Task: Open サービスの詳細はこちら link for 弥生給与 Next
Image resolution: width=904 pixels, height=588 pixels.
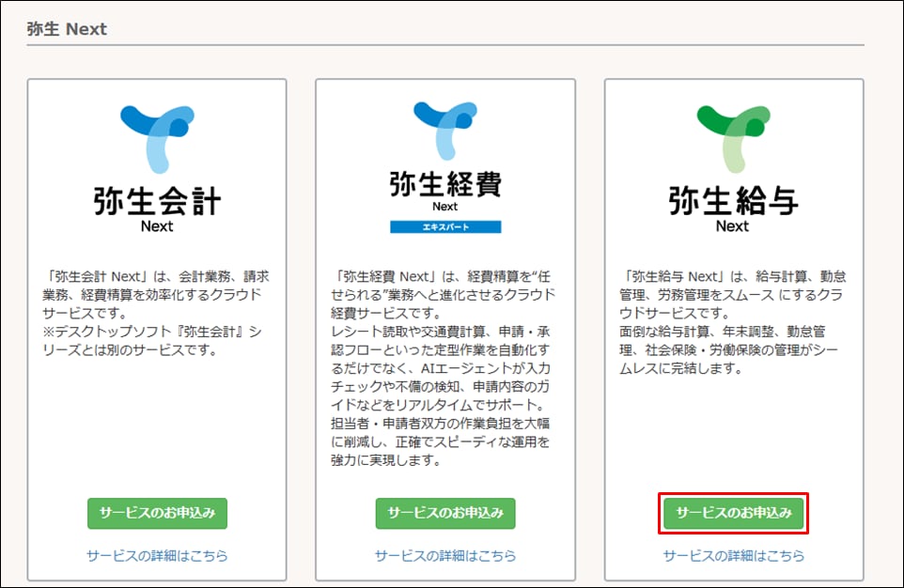Action: click(x=733, y=556)
